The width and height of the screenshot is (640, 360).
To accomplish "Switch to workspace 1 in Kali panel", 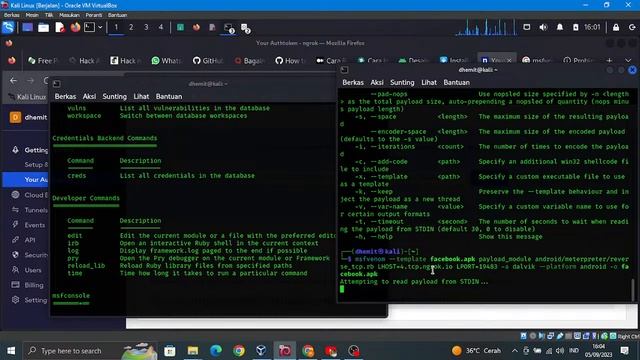I will pos(116,27).
